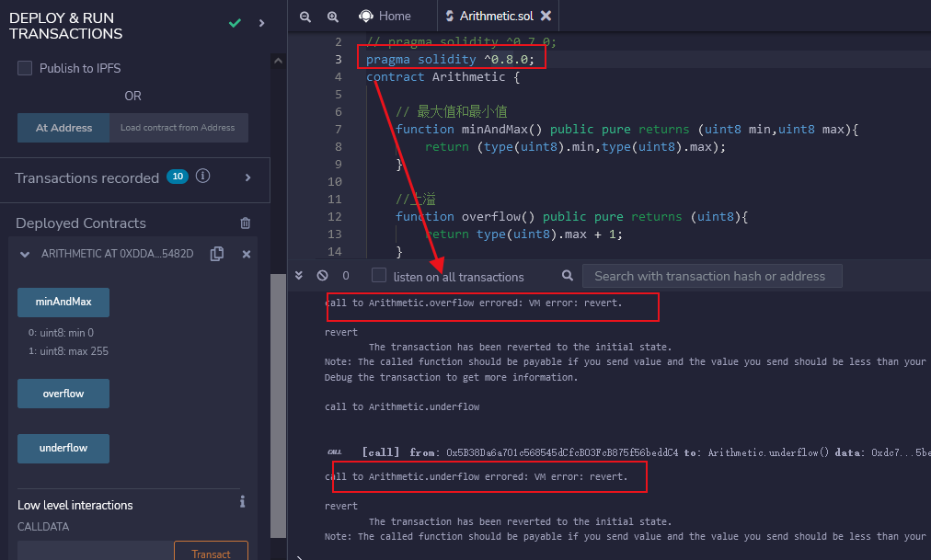Remove the ARITHMETIC deployed instance
Image resolution: width=931 pixels, height=560 pixels.
(x=247, y=254)
